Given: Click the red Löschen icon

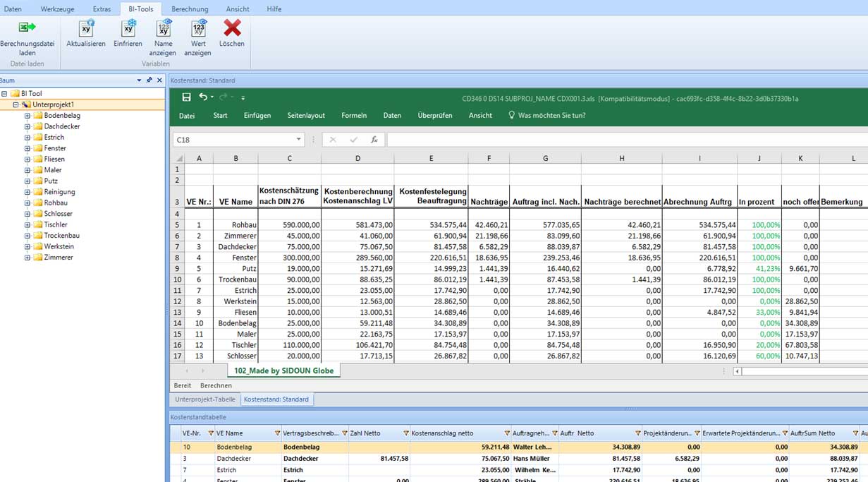Looking at the screenshot, I should pos(232,28).
